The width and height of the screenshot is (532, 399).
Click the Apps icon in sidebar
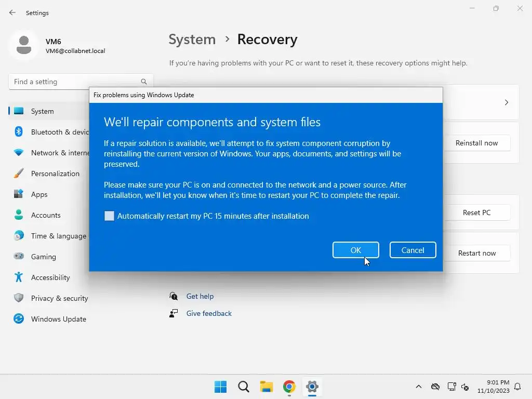[x=19, y=194]
